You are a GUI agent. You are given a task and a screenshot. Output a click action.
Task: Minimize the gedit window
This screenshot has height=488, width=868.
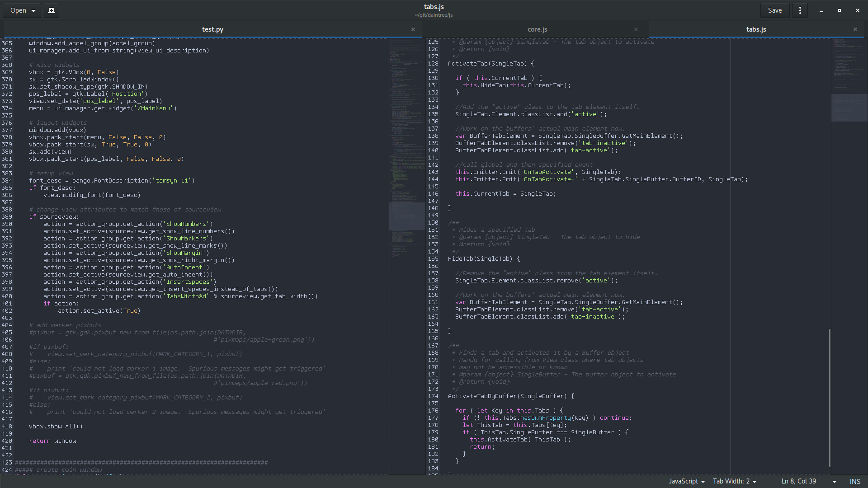click(x=821, y=10)
